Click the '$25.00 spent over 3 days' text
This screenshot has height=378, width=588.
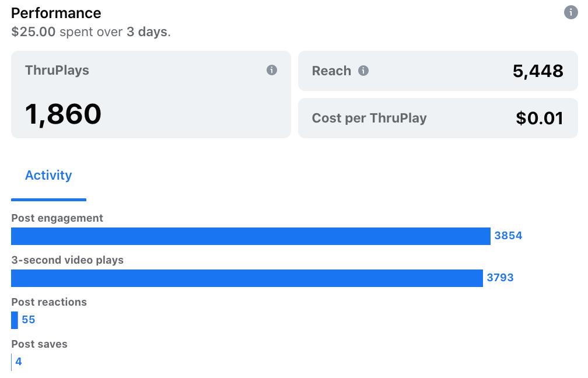point(91,32)
